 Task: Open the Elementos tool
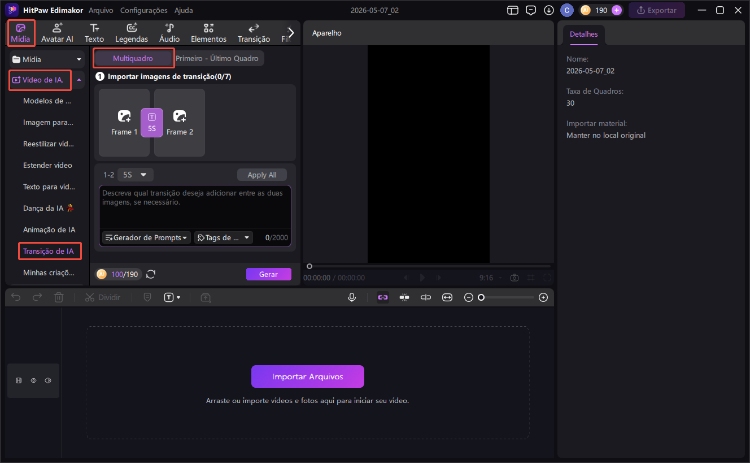[x=209, y=33]
